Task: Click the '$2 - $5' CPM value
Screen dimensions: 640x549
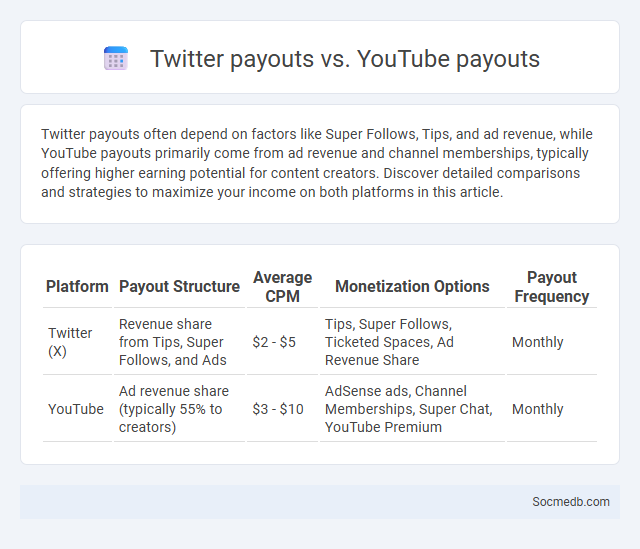Action: [274, 342]
